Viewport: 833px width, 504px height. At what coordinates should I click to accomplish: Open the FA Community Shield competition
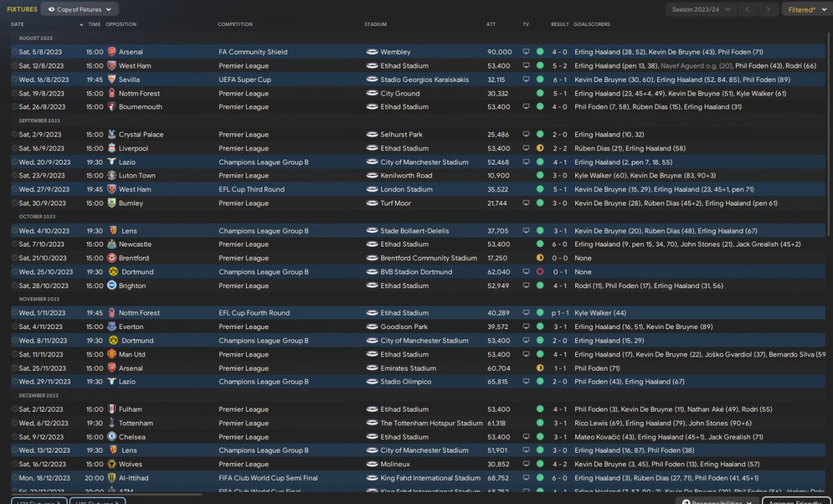click(x=253, y=52)
